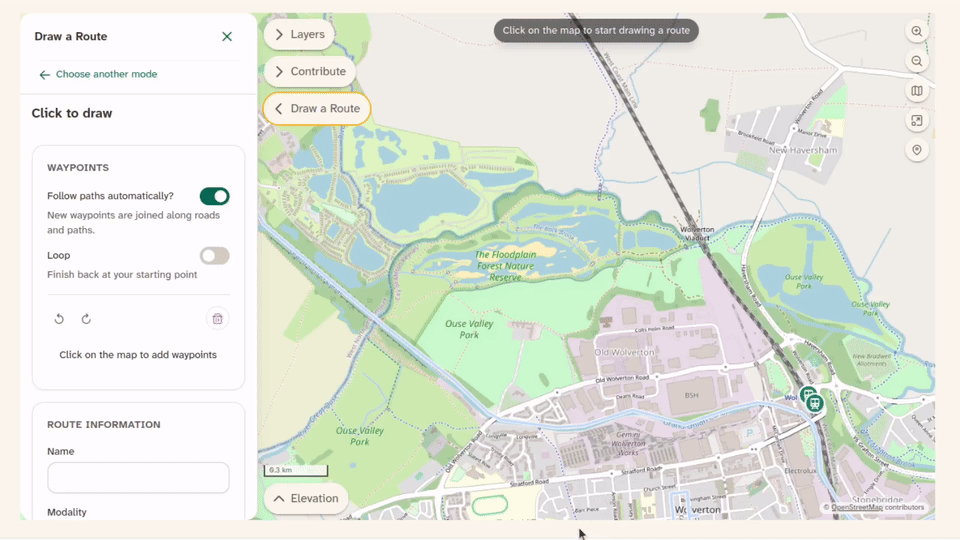Click the WAYPOINTS section heading
The image size is (960, 540).
tap(78, 168)
